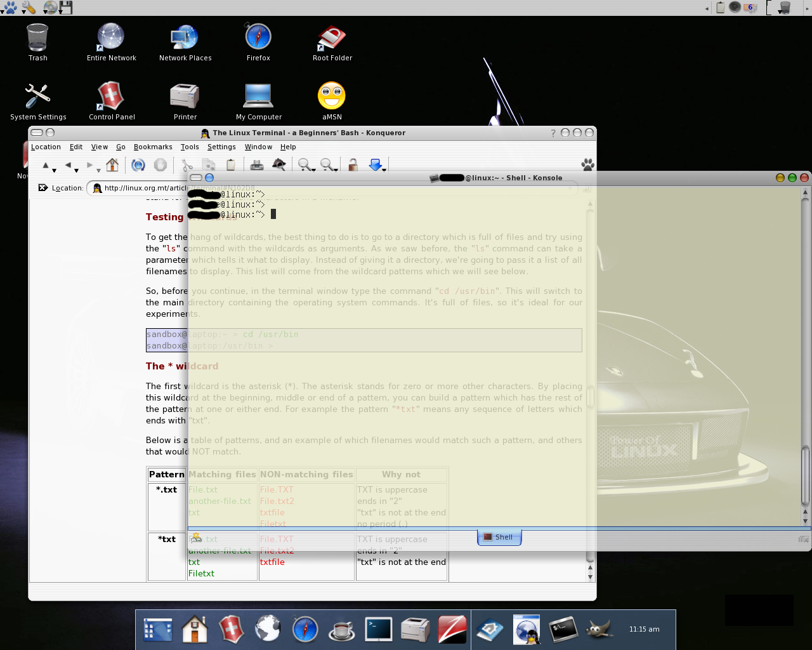This screenshot has height=650, width=812.
Task: Click the blue download arrow in Konqueror toolbar
Action: coord(376,165)
